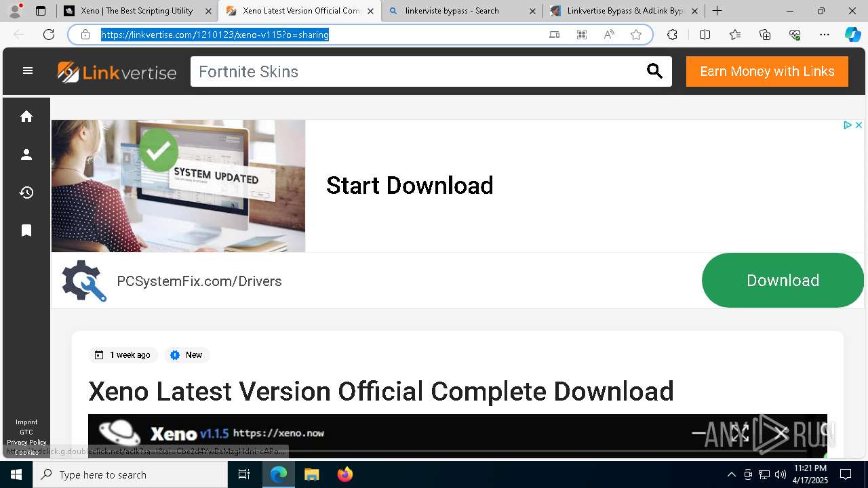View site information lock icon
This screenshot has width=868, height=488.
pos(85,35)
